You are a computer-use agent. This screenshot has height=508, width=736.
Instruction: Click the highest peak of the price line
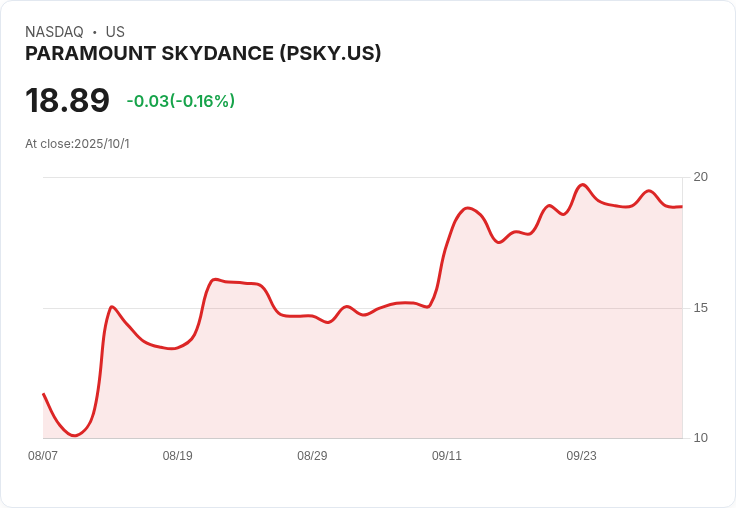583,185
